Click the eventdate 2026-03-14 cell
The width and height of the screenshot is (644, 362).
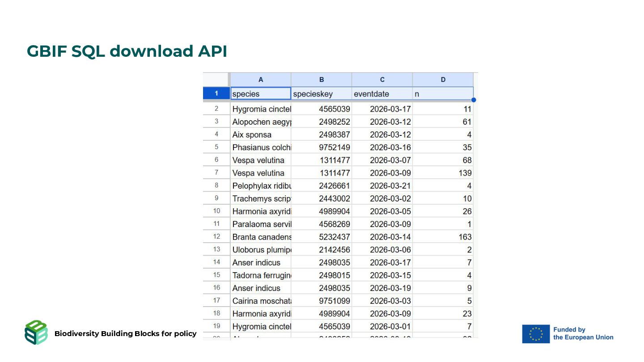pos(382,237)
